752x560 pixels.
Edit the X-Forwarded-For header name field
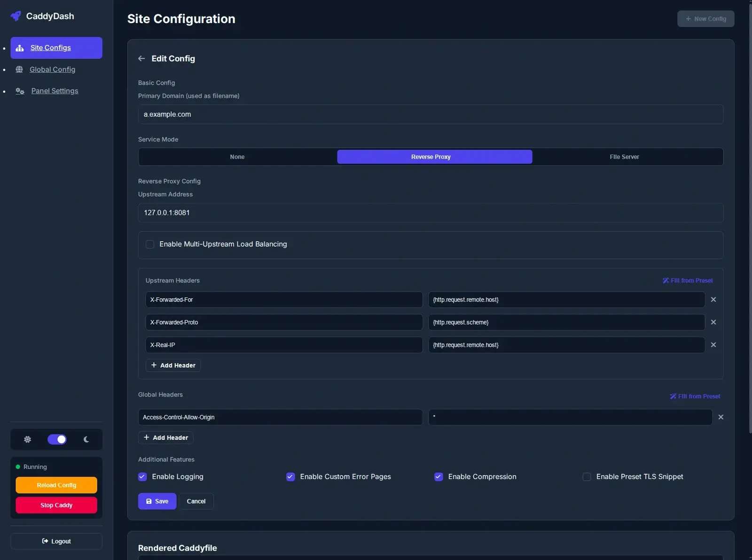pyautogui.click(x=284, y=300)
